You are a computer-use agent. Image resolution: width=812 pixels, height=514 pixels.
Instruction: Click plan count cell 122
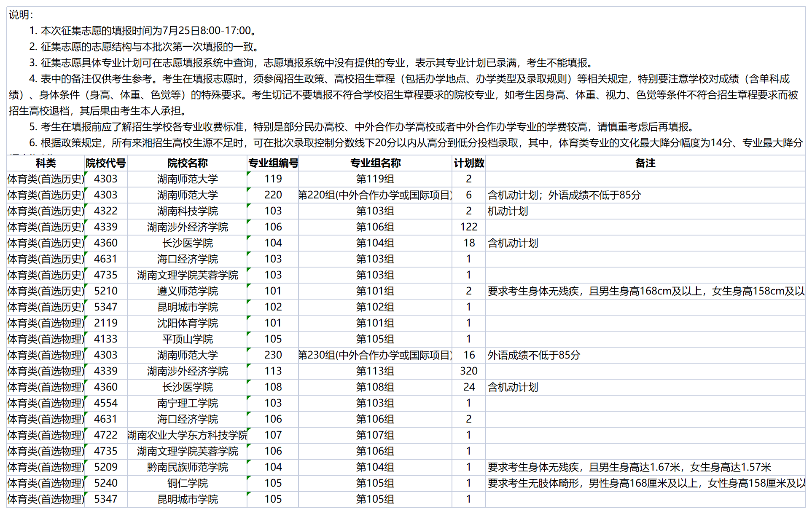(469, 227)
